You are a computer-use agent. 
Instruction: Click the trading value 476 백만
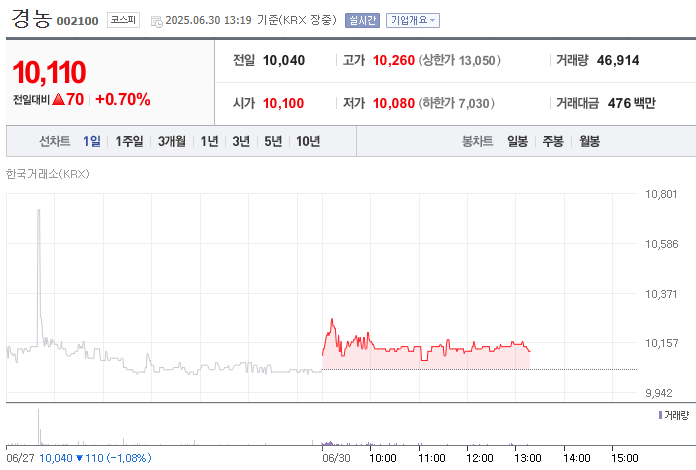click(x=631, y=103)
